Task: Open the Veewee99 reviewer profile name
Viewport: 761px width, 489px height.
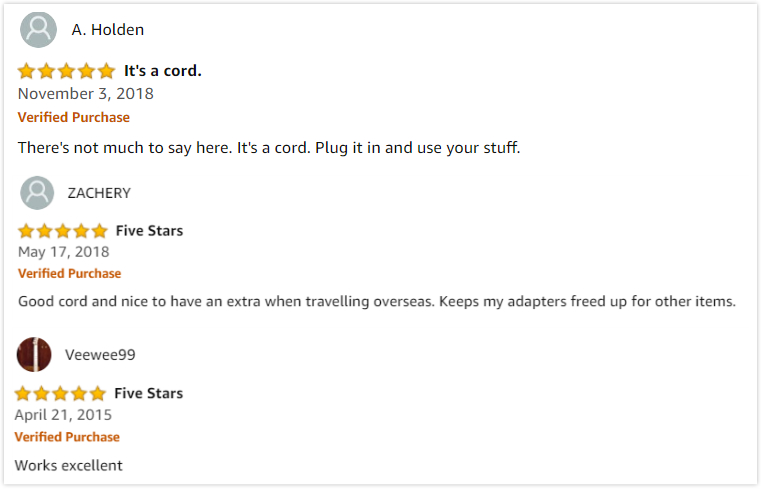Action: (x=100, y=355)
